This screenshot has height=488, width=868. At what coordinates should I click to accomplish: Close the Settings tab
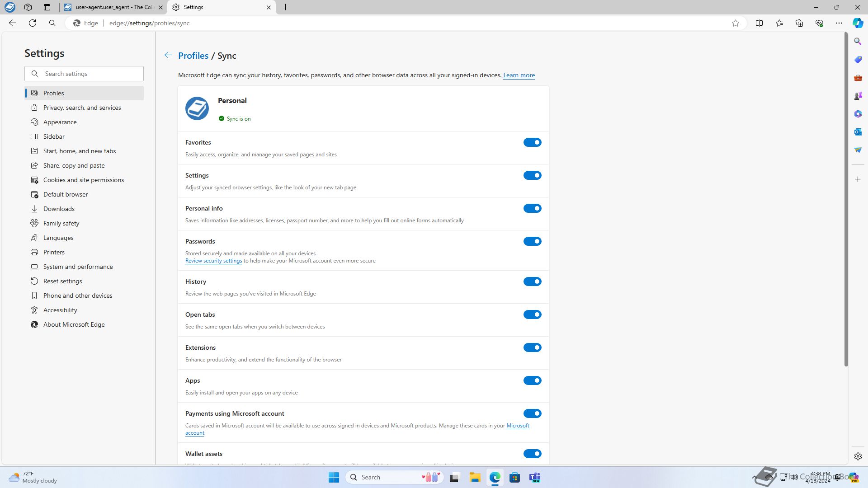click(269, 7)
